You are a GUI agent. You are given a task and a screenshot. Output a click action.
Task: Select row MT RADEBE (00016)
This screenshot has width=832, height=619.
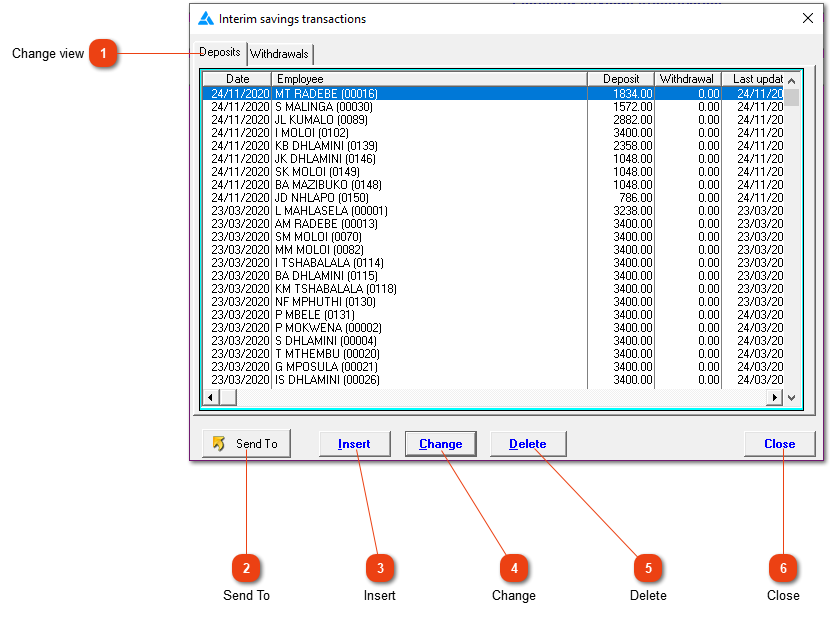pyautogui.click(x=493, y=94)
